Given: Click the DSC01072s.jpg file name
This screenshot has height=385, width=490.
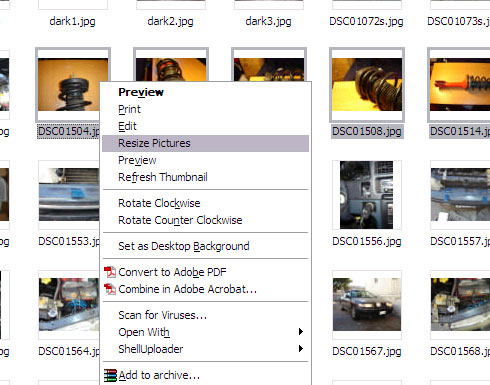Looking at the screenshot, I should coord(366,21).
